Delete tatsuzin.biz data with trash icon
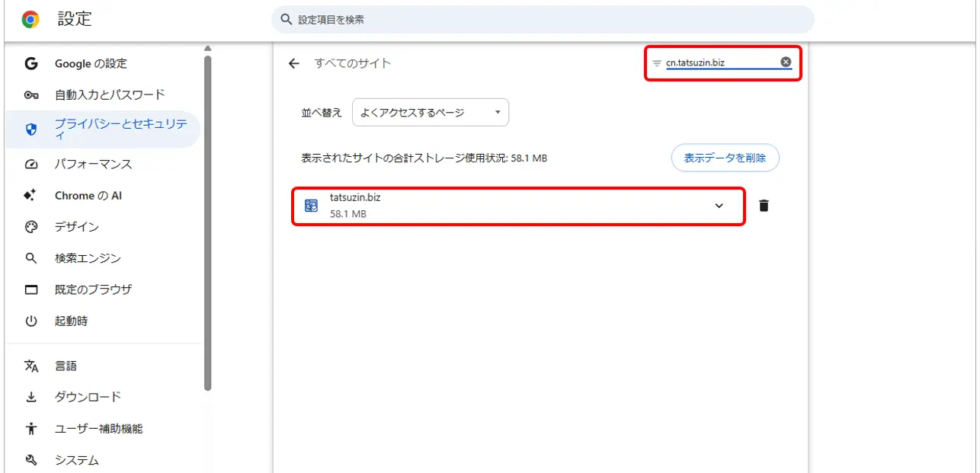 click(x=764, y=206)
